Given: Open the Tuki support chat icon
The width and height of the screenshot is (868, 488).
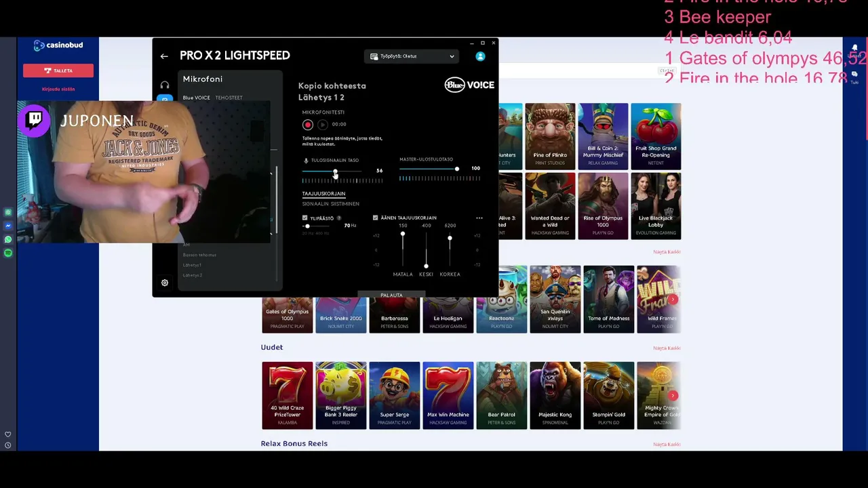Looking at the screenshot, I should pyautogui.click(x=854, y=76).
